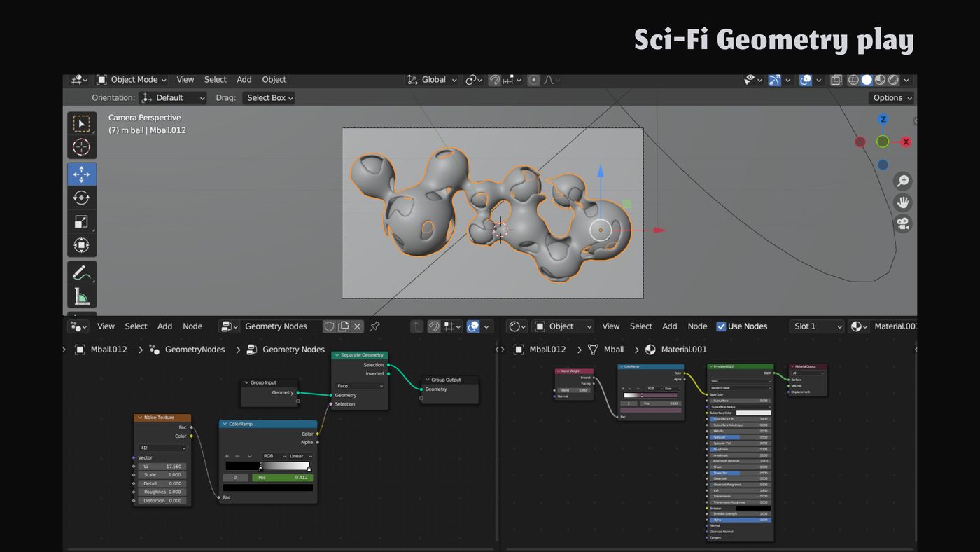Select the Transform tool
The width and height of the screenshot is (980, 552).
(x=82, y=246)
